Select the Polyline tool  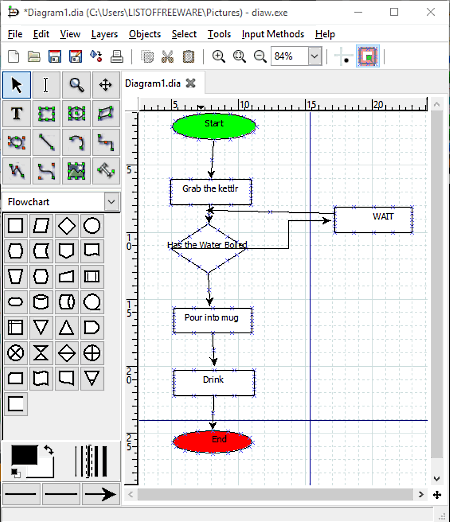(16, 171)
